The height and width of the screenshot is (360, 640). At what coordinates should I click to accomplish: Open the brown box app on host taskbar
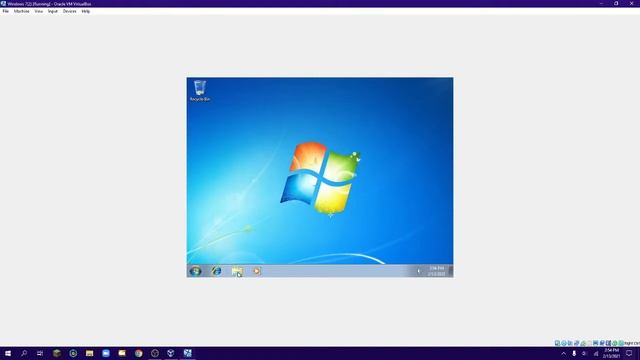(x=57, y=353)
